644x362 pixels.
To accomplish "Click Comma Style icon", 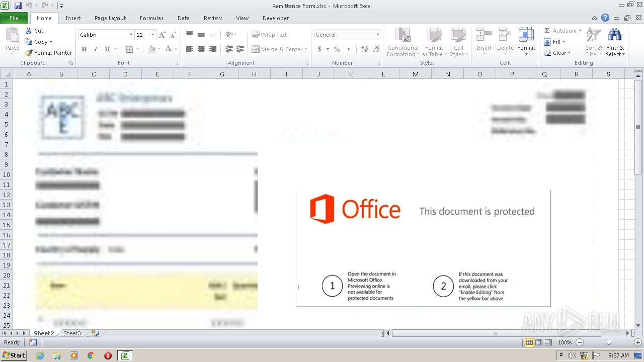I will click(x=349, y=49).
